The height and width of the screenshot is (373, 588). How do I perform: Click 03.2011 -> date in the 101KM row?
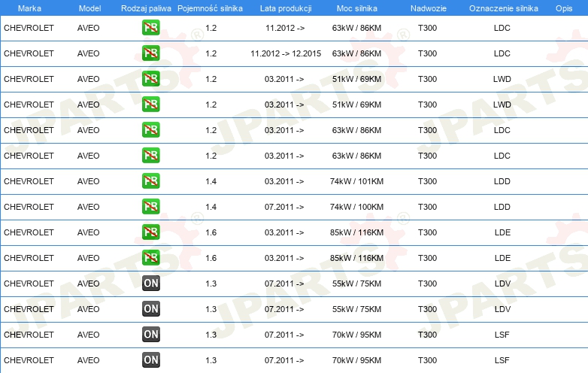tap(284, 181)
